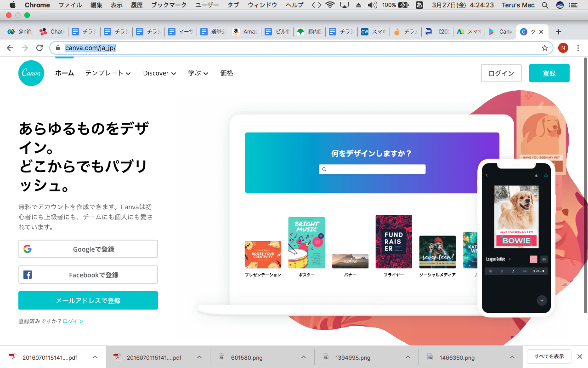Select the プレゼンテーション template thumbnail

coord(263,254)
